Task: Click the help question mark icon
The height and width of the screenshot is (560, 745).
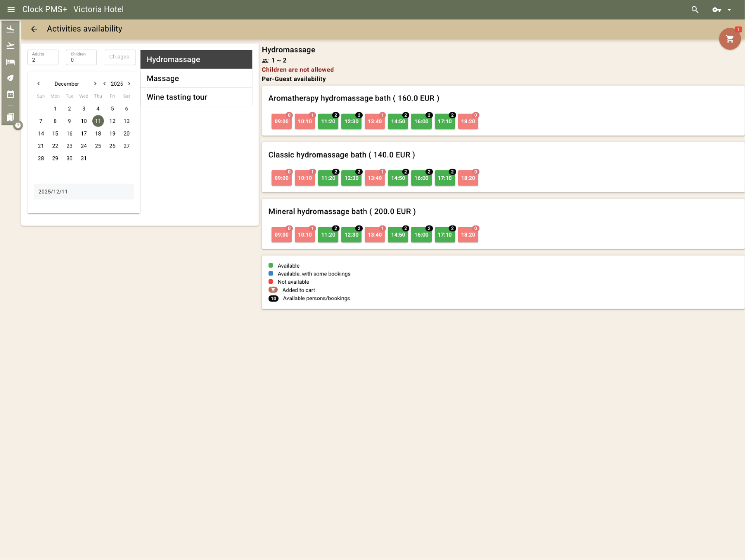Action: click(18, 125)
